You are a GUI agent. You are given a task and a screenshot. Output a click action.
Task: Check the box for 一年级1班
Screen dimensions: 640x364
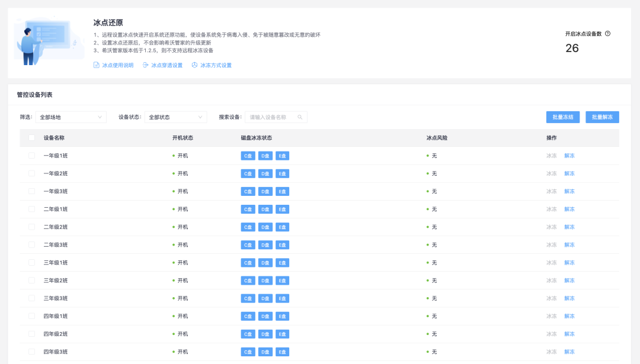click(x=31, y=156)
